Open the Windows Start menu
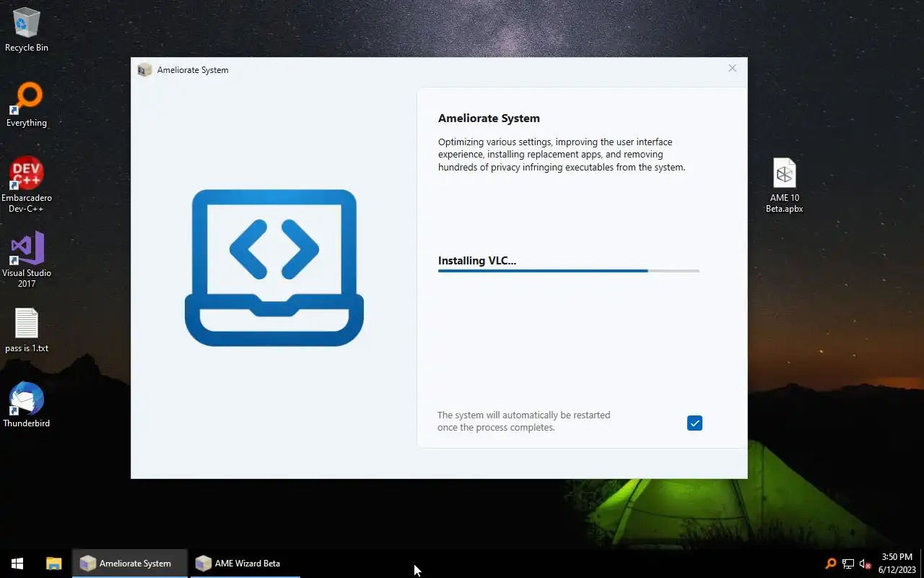The image size is (924, 578). tap(17, 564)
